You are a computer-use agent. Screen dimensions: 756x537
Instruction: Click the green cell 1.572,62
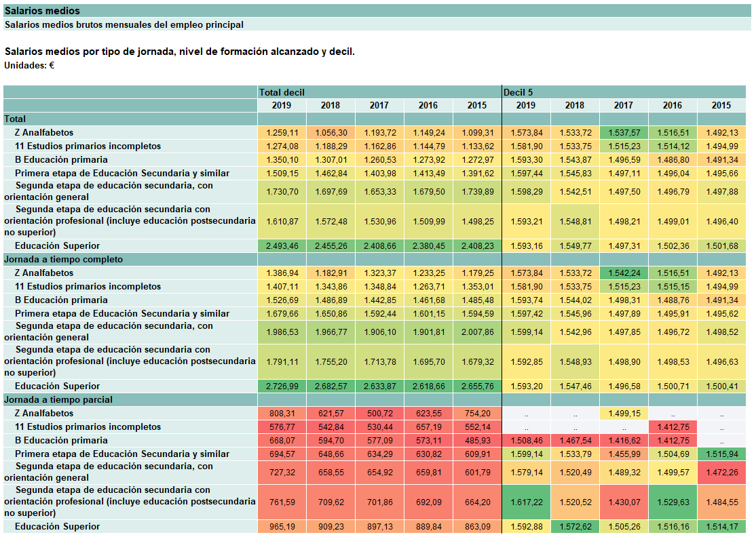click(575, 527)
